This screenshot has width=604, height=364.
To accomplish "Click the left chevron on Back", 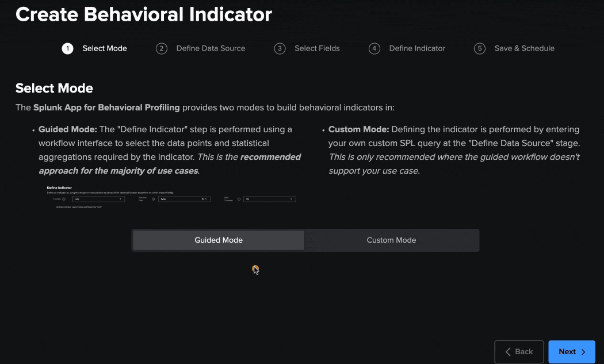I will (508, 352).
